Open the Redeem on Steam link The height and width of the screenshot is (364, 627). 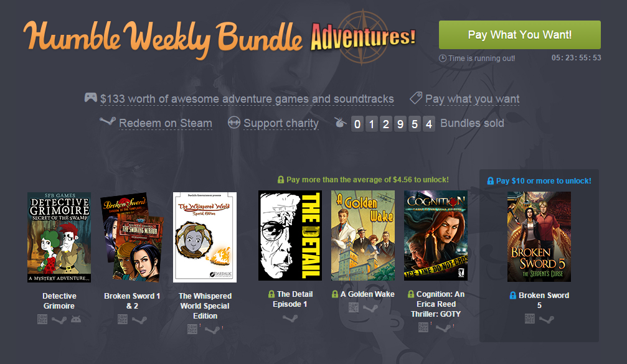click(166, 123)
